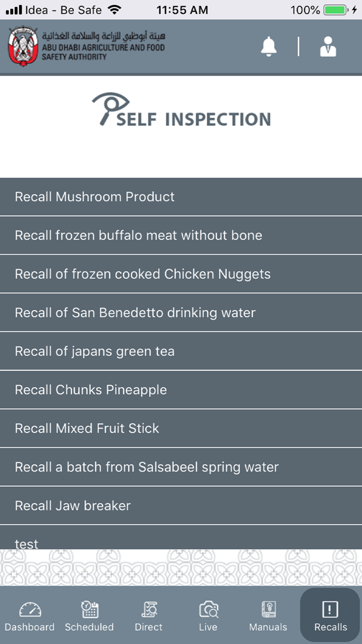Open Recall Mushroom Product entry
Viewport: 362px width, 644px height.
181,197
